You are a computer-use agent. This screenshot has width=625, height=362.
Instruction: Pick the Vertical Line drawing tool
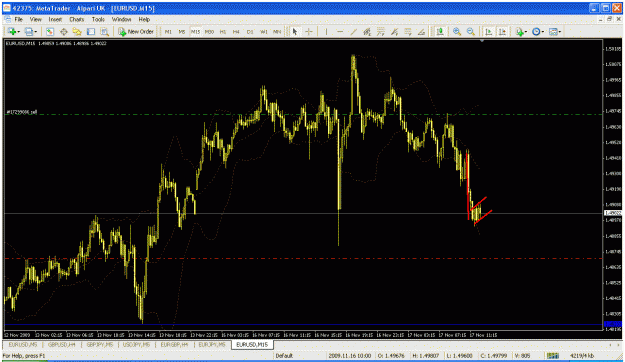tap(326, 31)
